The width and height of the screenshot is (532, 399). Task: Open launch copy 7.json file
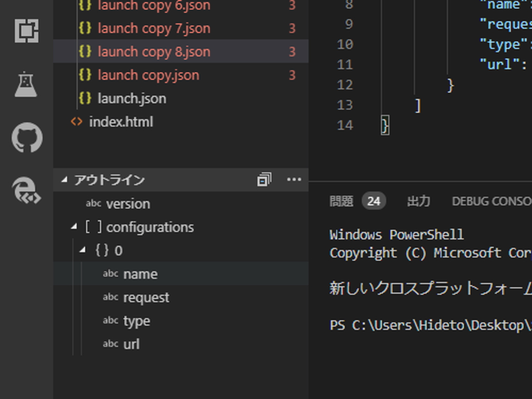(x=154, y=28)
